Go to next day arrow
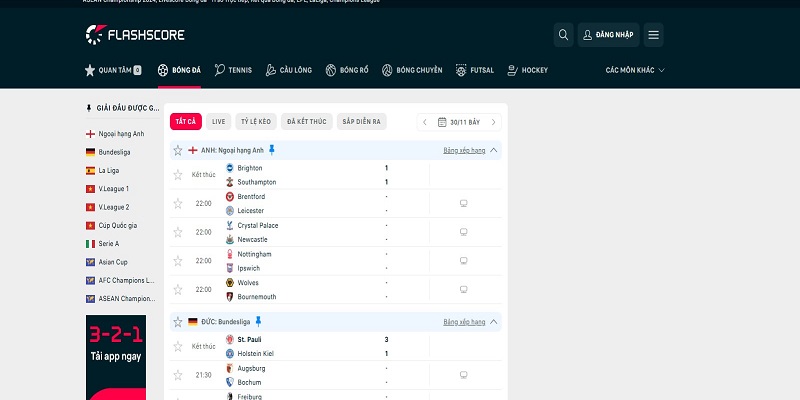 click(x=493, y=122)
